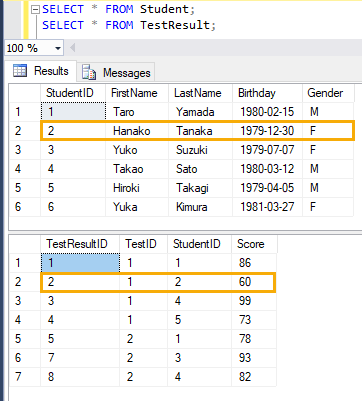
Task: Click the TestResult table name in query
Action: 175,25
